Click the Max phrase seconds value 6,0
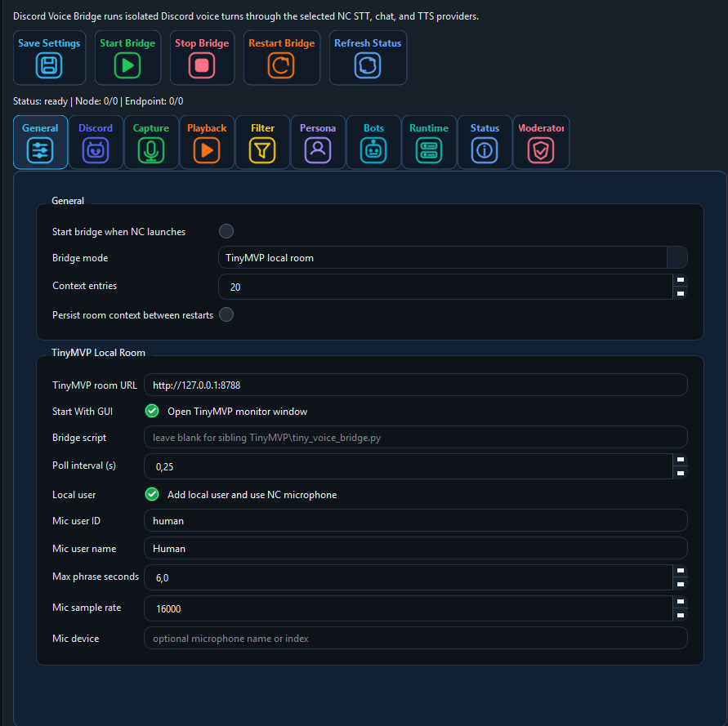Viewport: 728px width, 726px height. 162,578
